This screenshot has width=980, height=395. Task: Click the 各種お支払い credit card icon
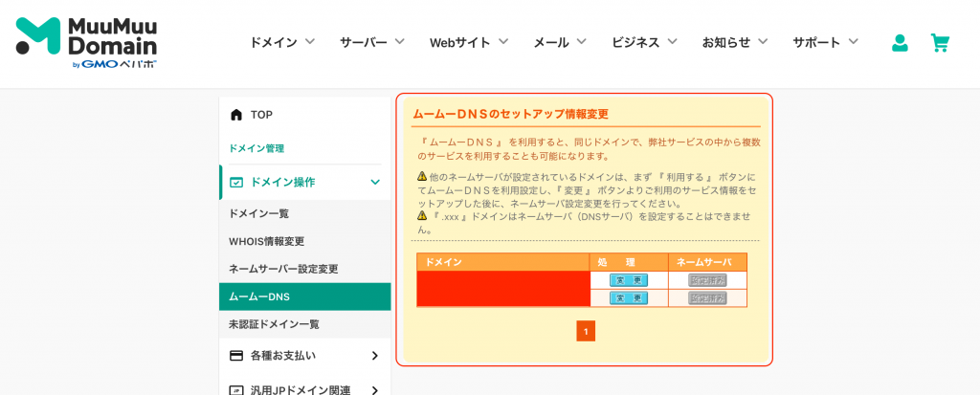tap(236, 356)
